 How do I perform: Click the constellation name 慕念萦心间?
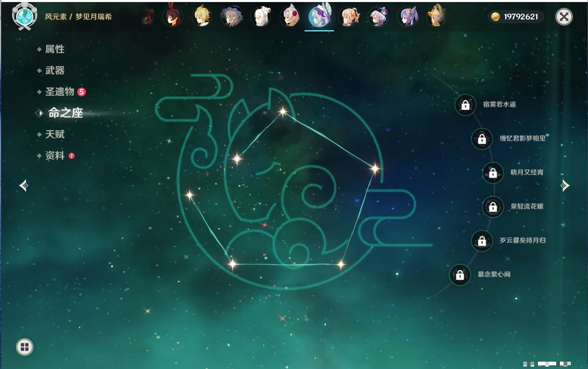click(494, 274)
